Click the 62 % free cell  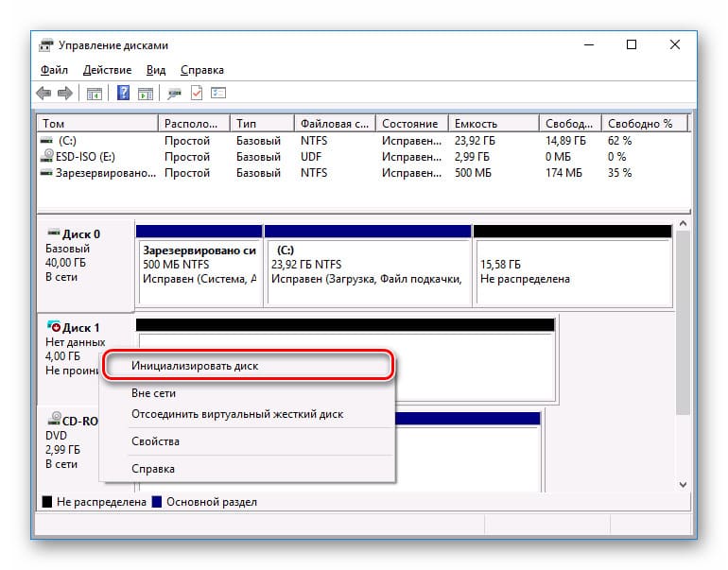click(x=620, y=141)
